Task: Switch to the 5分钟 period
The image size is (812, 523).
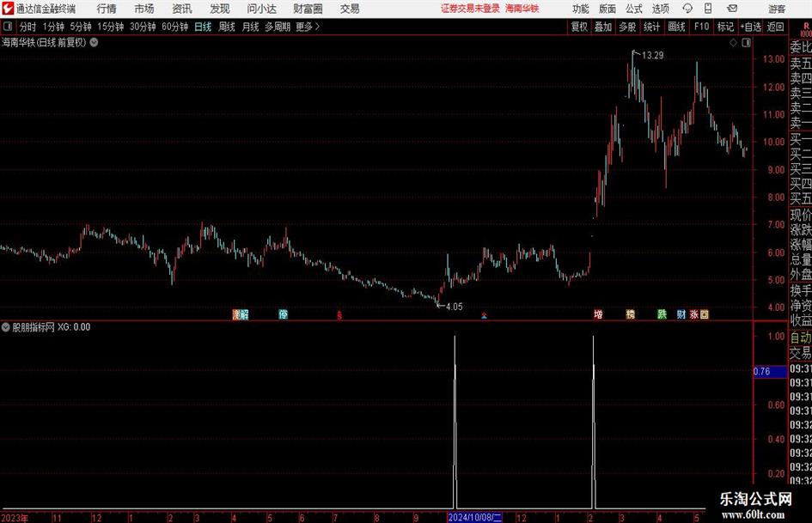Action: 80,27
